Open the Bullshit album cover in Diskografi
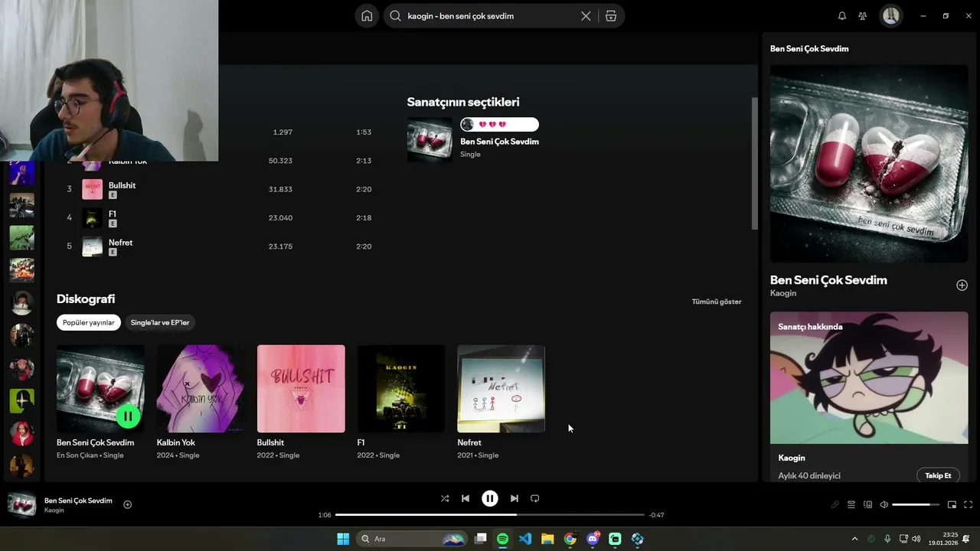 [301, 389]
